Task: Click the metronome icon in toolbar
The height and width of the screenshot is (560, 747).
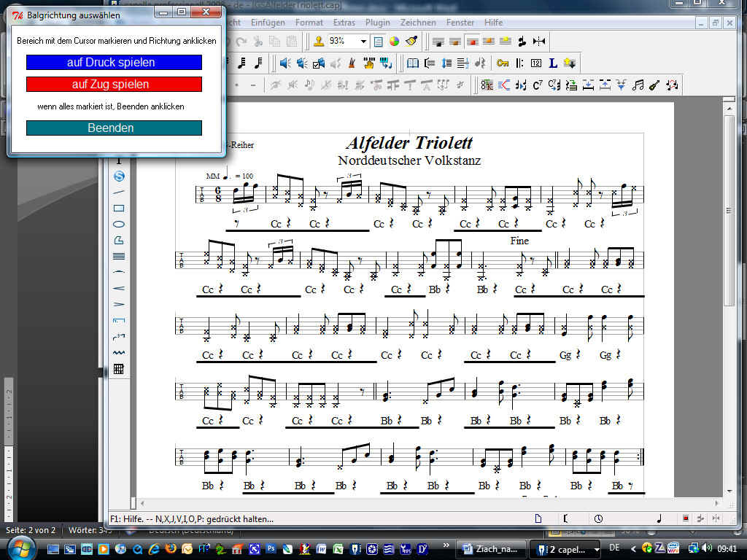Action: pyautogui.click(x=352, y=63)
